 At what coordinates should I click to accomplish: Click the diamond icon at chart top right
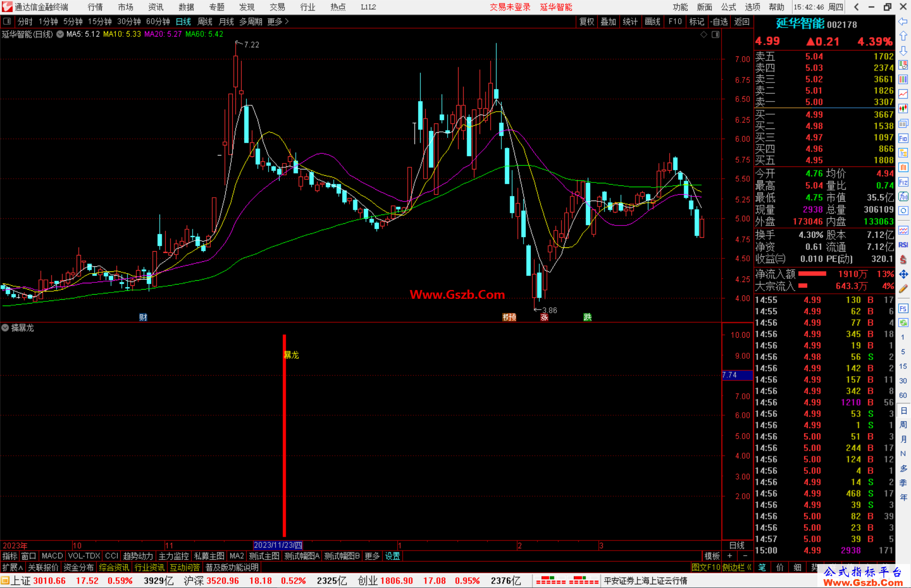click(703, 35)
